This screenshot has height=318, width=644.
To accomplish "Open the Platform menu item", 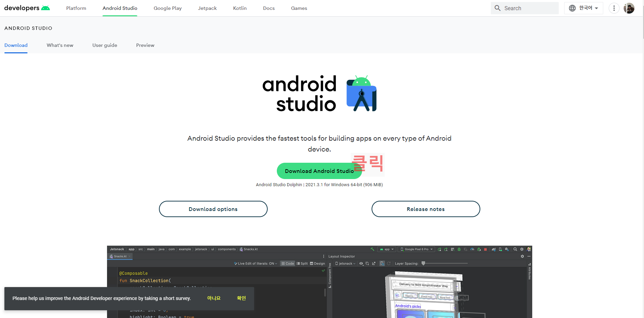I will 76,8.
